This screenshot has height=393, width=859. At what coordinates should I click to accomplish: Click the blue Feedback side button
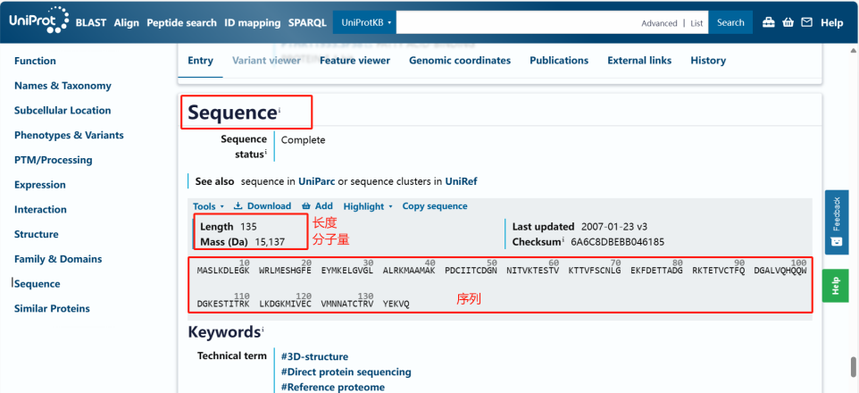[837, 222]
